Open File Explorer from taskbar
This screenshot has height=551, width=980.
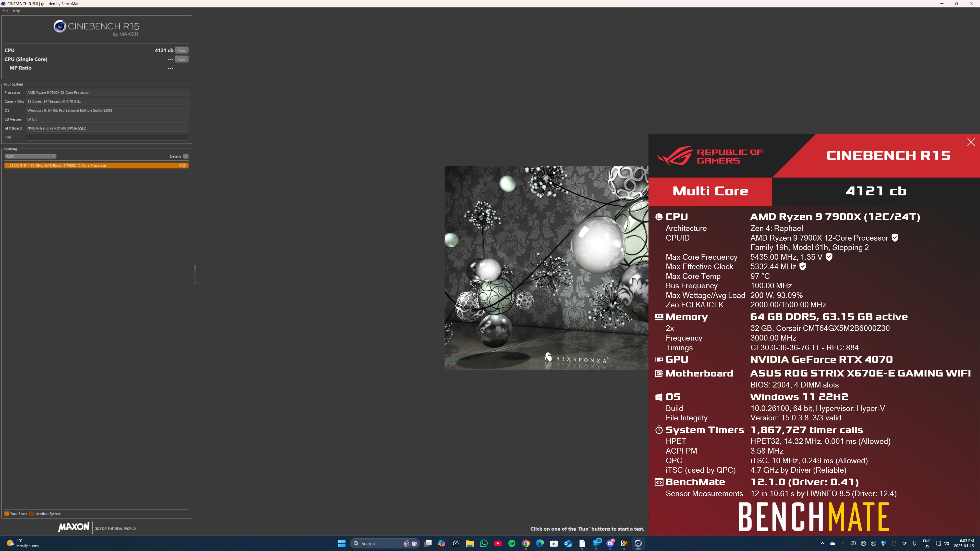point(470,543)
